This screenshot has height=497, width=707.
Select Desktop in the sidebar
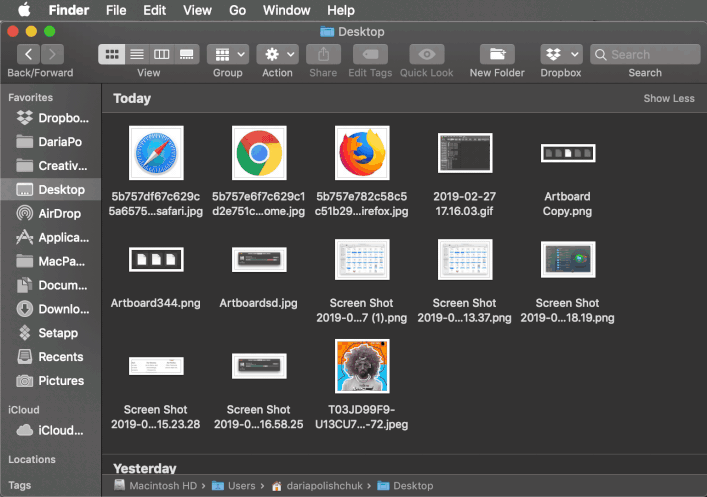tap(50, 190)
